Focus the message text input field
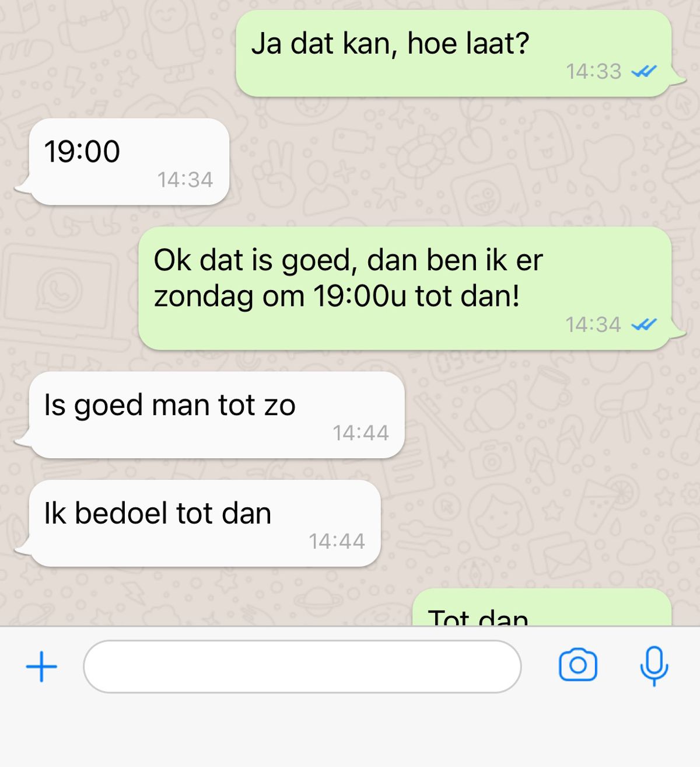 pos(302,666)
